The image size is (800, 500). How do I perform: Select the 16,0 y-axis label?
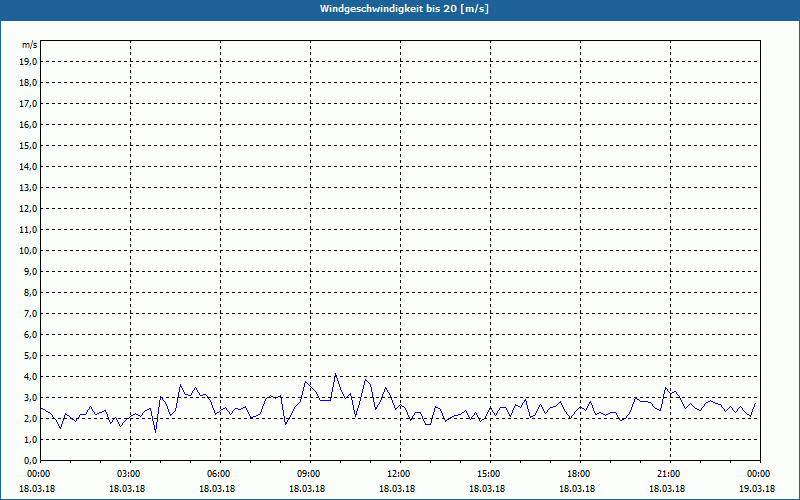click(x=29, y=124)
